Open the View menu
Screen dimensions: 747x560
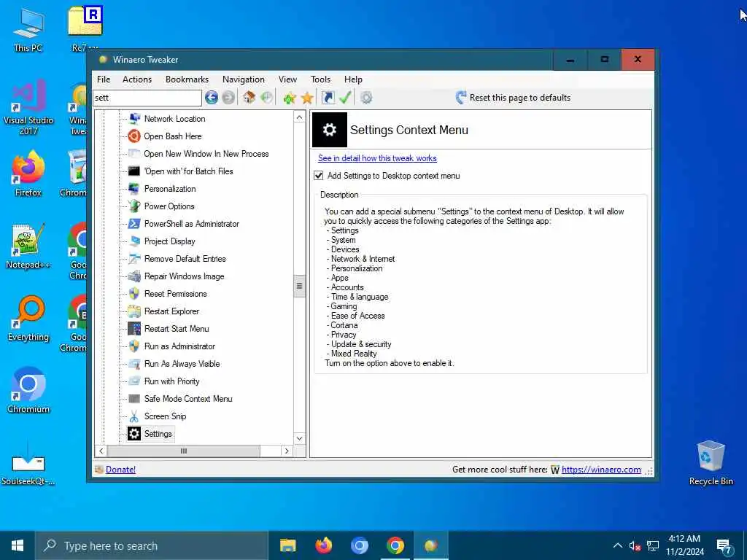click(x=287, y=79)
